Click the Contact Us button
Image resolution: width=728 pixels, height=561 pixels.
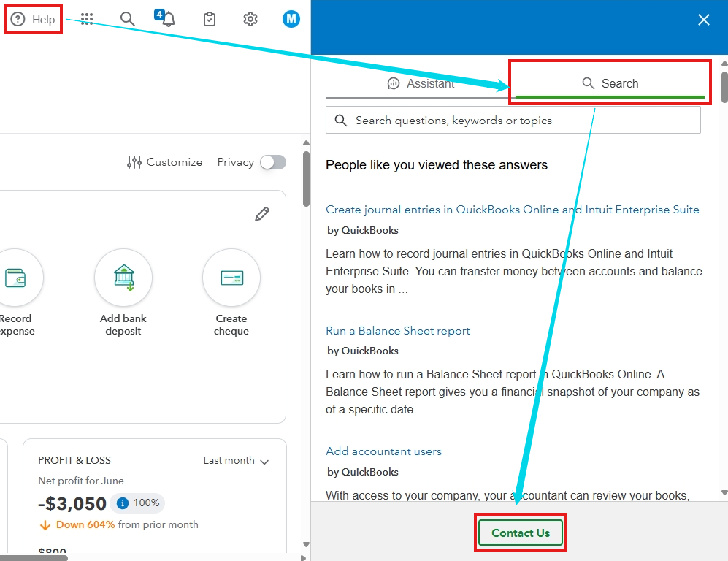pos(521,533)
